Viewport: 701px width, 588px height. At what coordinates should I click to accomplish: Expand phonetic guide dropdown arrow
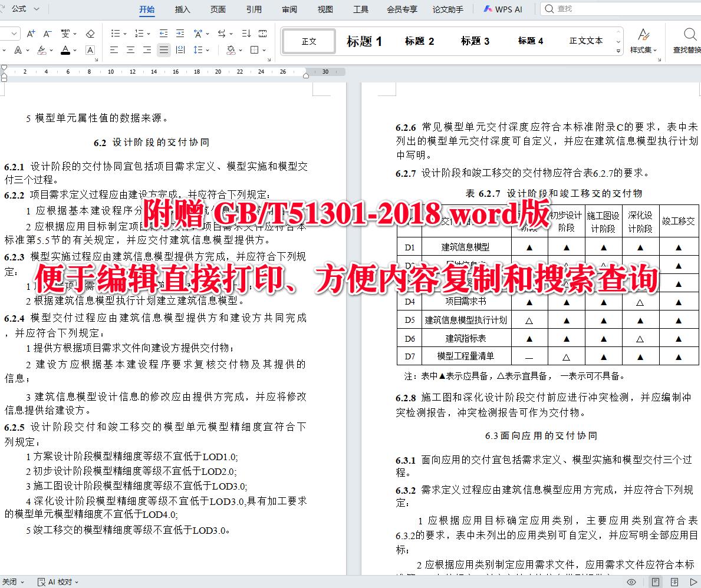pyautogui.click(x=75, y=34)
